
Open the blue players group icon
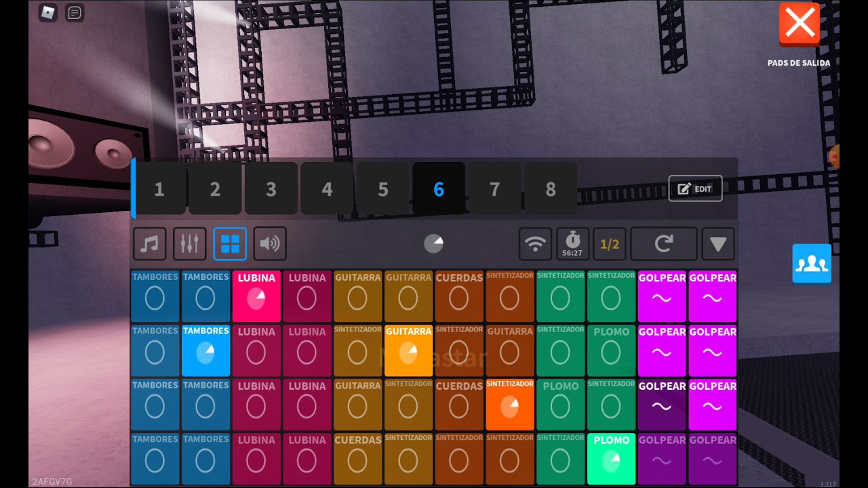812,264
